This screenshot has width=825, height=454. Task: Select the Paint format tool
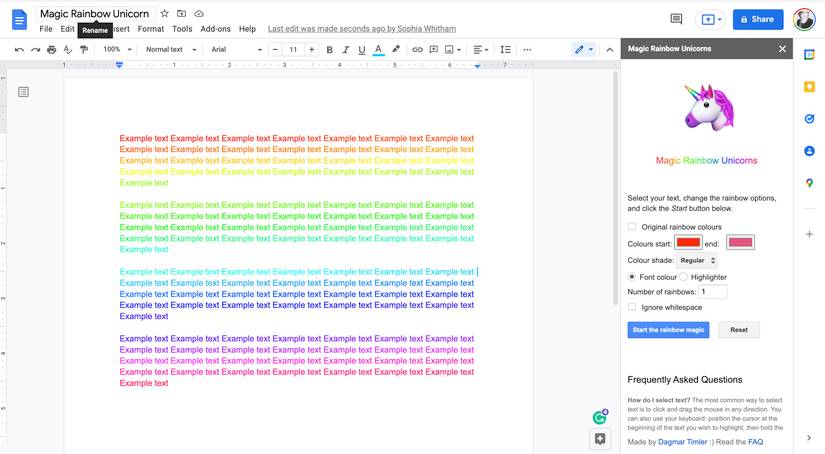click(83, 49)
